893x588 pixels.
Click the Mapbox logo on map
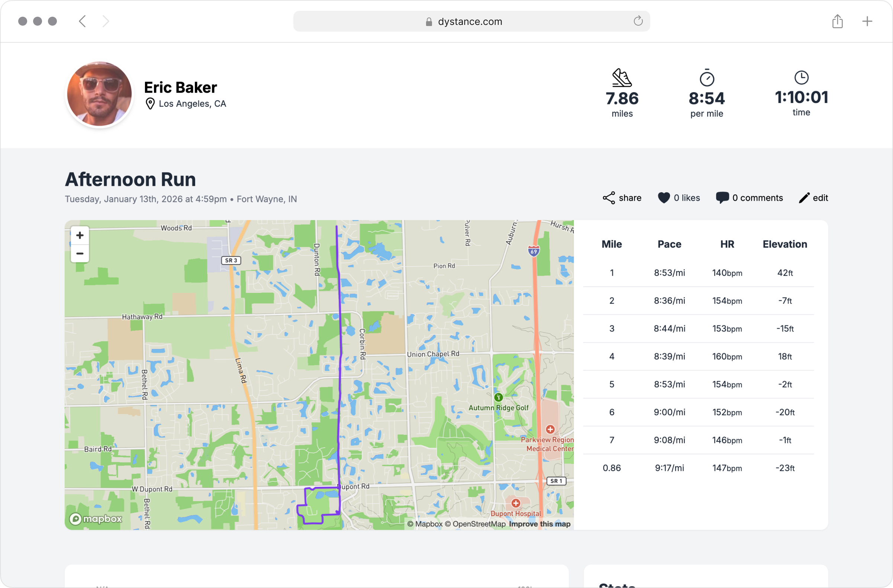tap(96, 519)
